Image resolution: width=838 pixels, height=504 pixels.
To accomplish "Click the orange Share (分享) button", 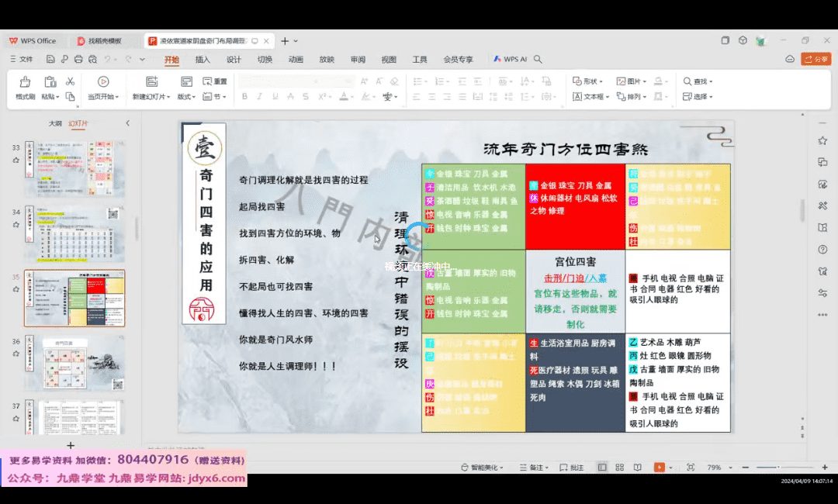I will coord(815,59).
